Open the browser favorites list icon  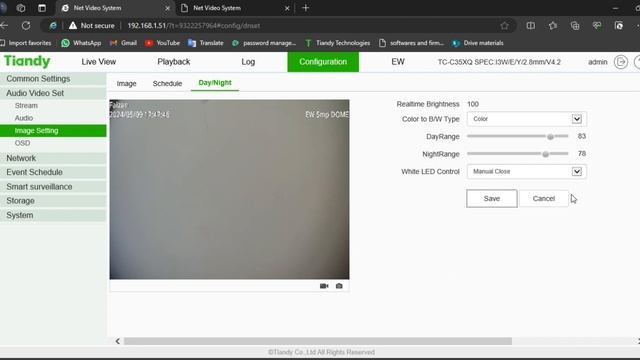tap(553, 26)
